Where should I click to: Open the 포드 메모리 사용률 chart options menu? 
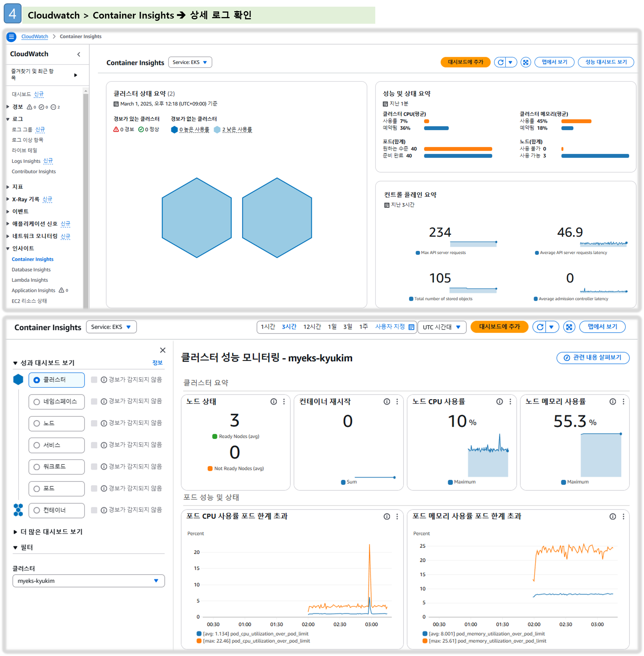[x=624, y=516]
